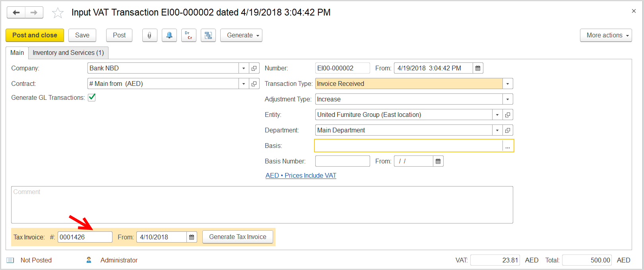Show Dr/Cr GL transactions icon
This screenshot has height=270, width=644.
coord(189,35)
